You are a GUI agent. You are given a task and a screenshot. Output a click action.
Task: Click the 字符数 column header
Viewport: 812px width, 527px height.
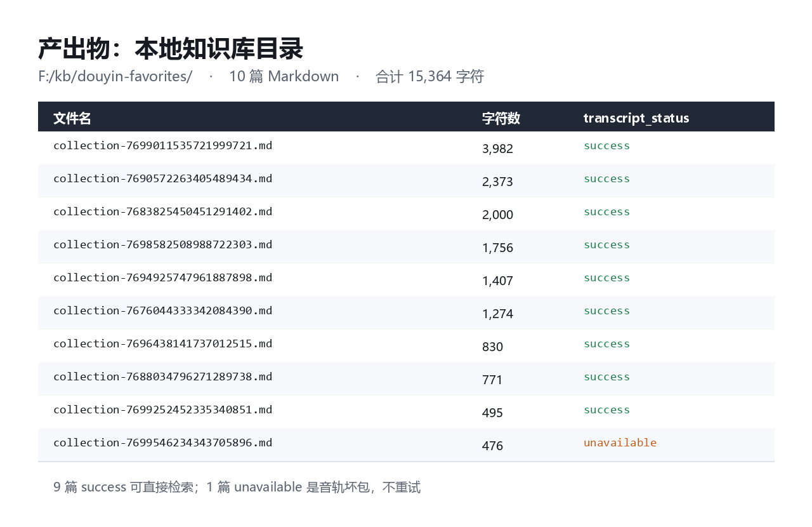click(x=501, y=118)
